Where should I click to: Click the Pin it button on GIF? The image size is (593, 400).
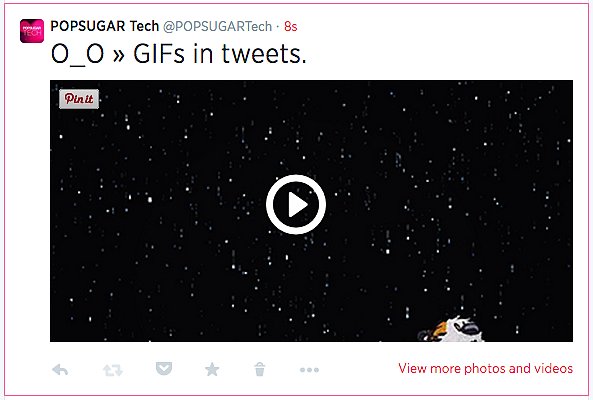pyautogui.click(x=79, y=99)
